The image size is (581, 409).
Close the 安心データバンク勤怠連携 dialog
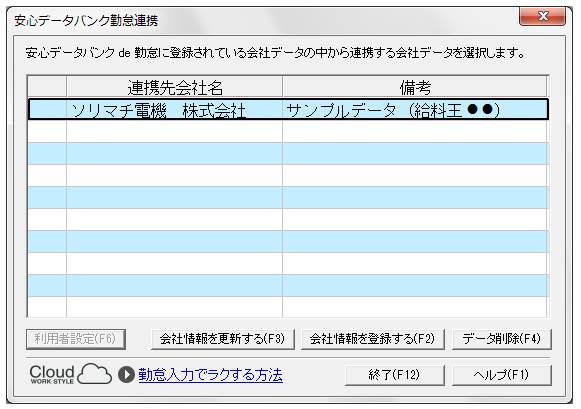tap(542, 17)
